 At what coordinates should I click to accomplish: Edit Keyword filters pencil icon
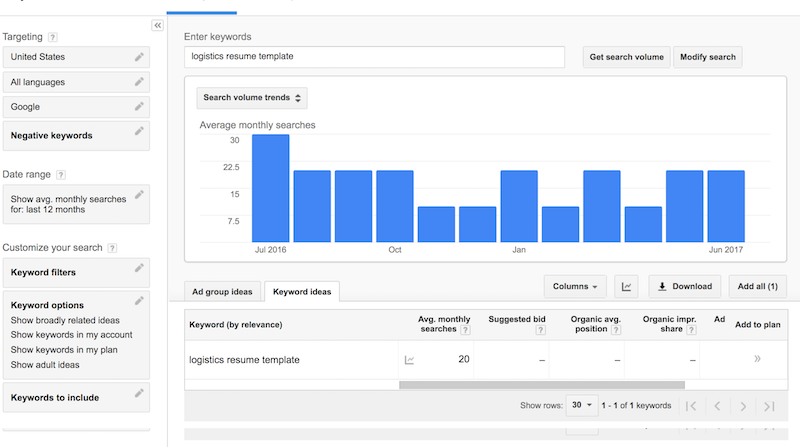click(x=139, y=268)
